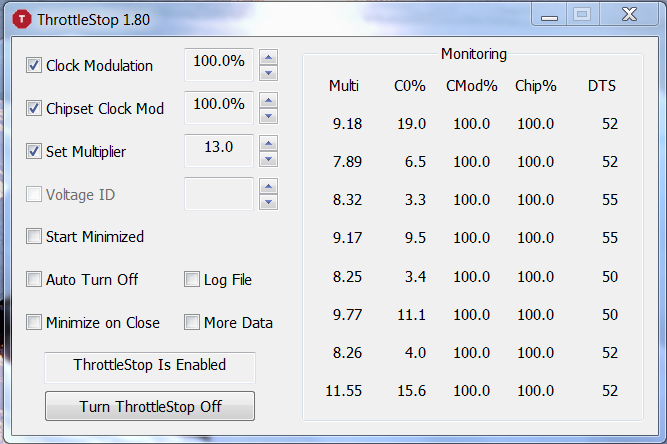The width and height of the screenshot is (667, 444).
Task: Click the ThrottleStop red title bar icon
Action: 22,19
